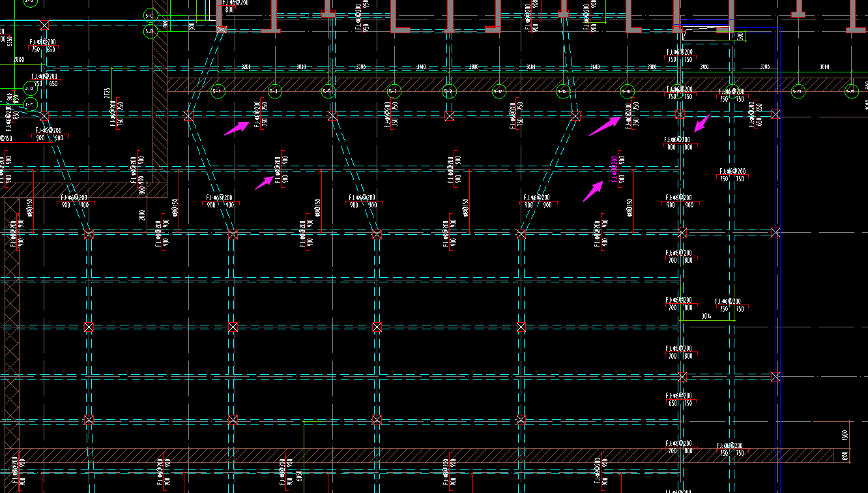Select the 5-B axis bubble
The image size is (868, 493).
(149, 31)
